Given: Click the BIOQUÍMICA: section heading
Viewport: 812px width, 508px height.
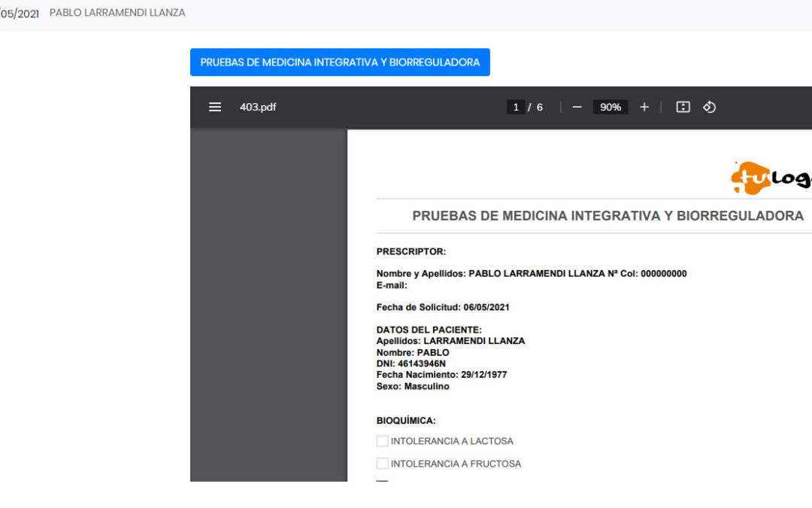Looking at the screenshot, I should pyautogui.click(x=406, y=421).
